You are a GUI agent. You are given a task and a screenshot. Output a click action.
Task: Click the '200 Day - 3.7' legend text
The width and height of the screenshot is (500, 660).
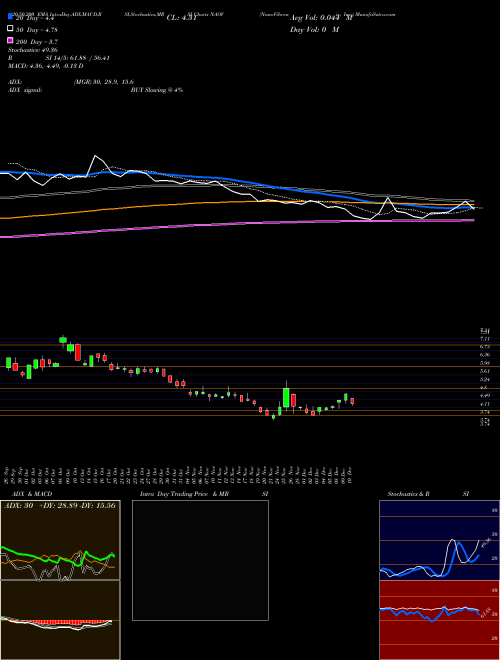36,42
